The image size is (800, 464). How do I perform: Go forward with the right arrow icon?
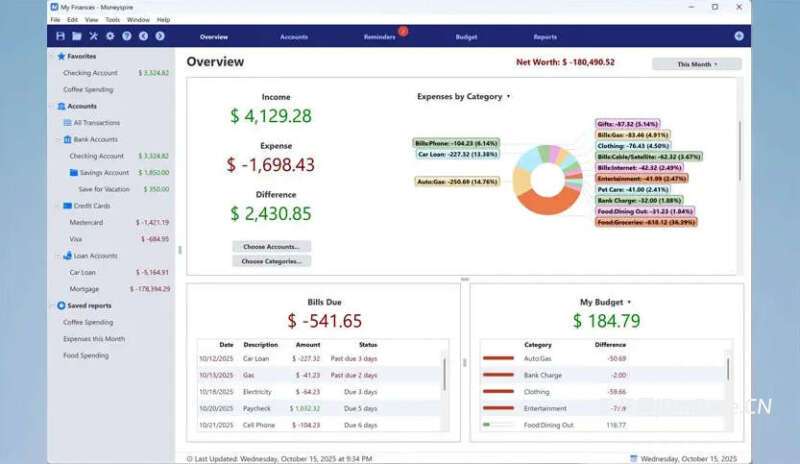point(160,36)
